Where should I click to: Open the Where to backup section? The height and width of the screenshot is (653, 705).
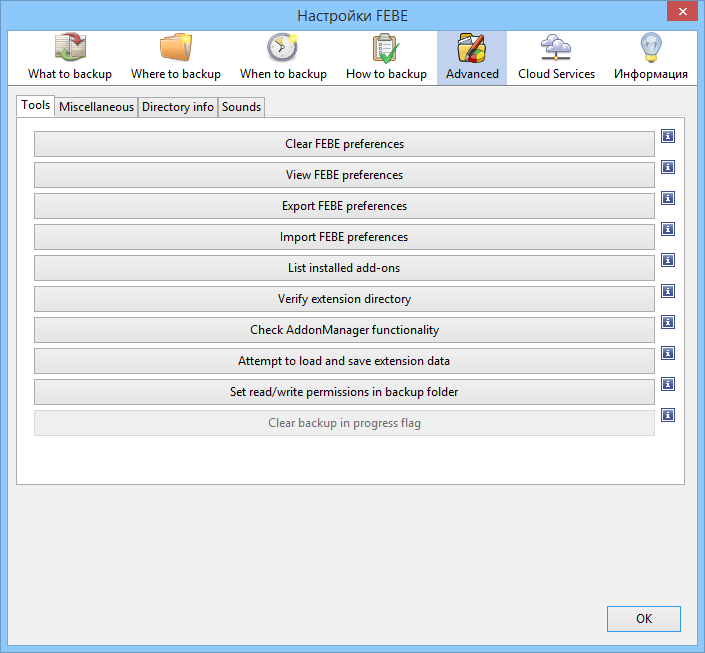pyautogui.click(x=176, y=58)
